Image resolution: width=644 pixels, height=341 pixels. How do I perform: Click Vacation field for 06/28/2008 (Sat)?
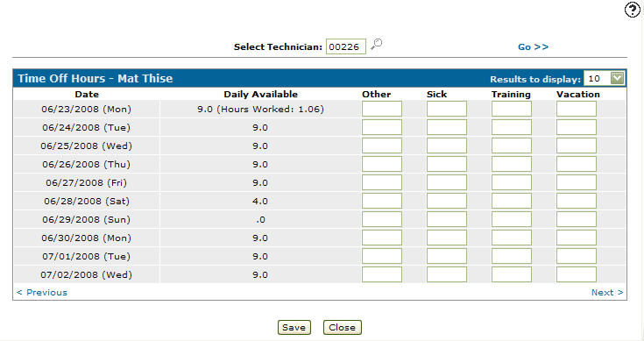pyautogui.click(x=577, y=202)
